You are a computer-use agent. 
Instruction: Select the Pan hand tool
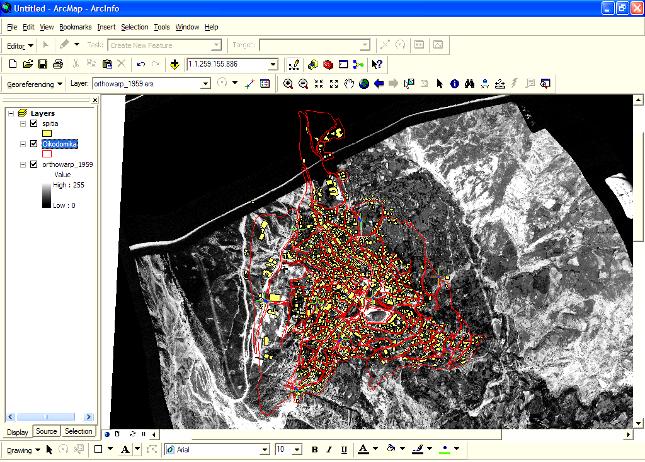[349, 84]
